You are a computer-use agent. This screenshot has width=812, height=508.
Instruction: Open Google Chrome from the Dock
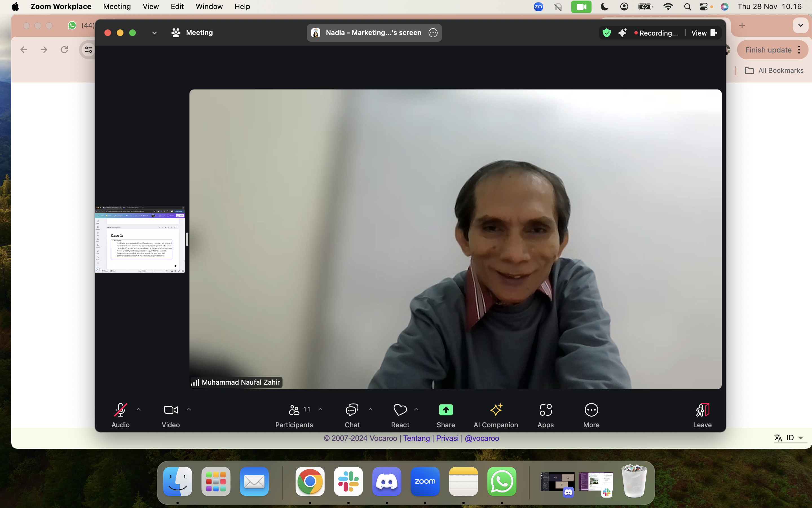pos(310,481)
